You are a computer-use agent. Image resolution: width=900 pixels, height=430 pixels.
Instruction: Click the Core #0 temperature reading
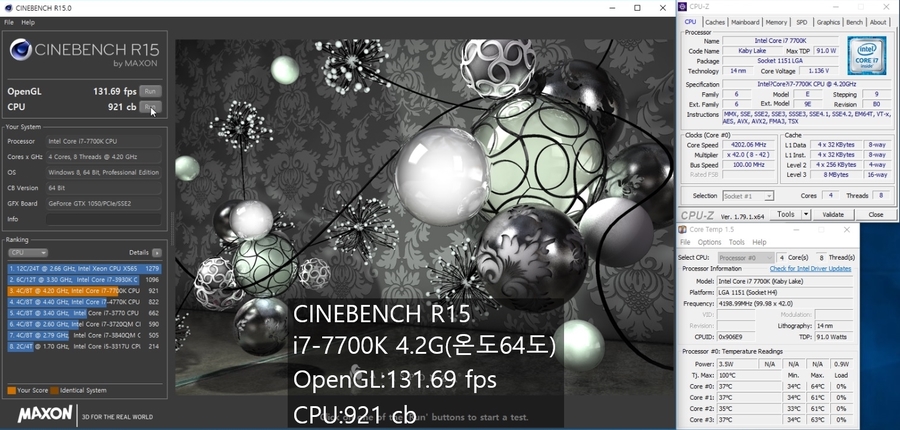748,386
